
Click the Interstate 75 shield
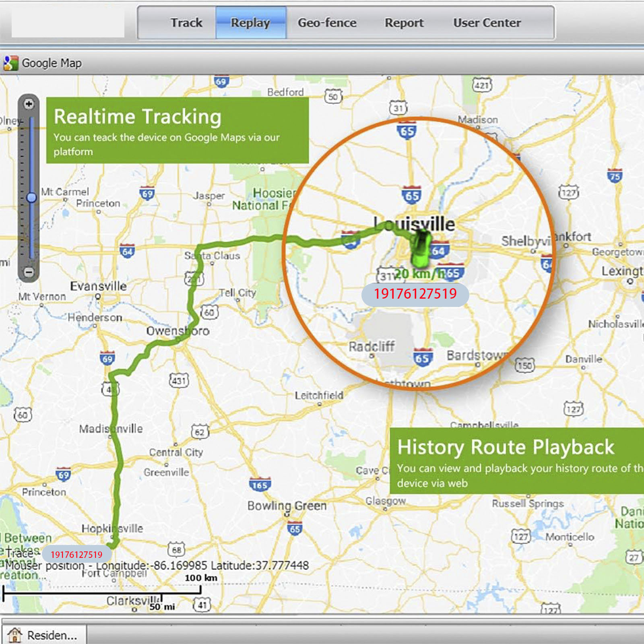click(x=615, y=176)
